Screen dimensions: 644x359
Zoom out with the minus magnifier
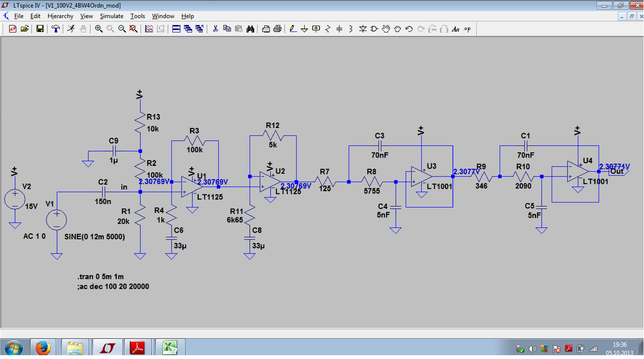point(122,29)
